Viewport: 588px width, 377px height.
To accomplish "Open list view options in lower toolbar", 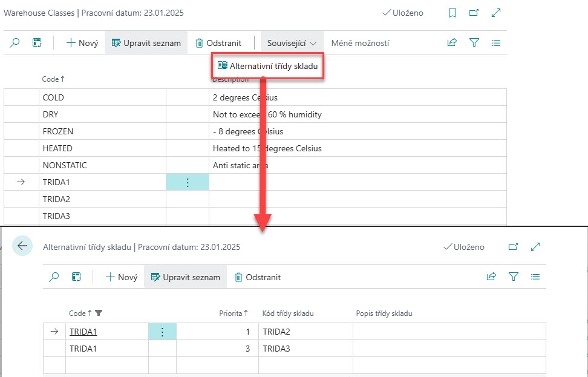I will pos(535,277).
